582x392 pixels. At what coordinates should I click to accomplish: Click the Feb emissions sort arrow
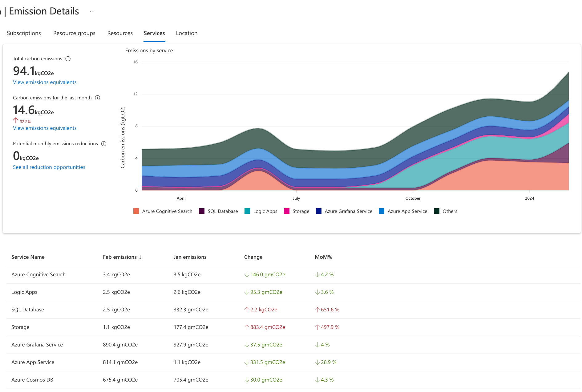pos(140,257)
